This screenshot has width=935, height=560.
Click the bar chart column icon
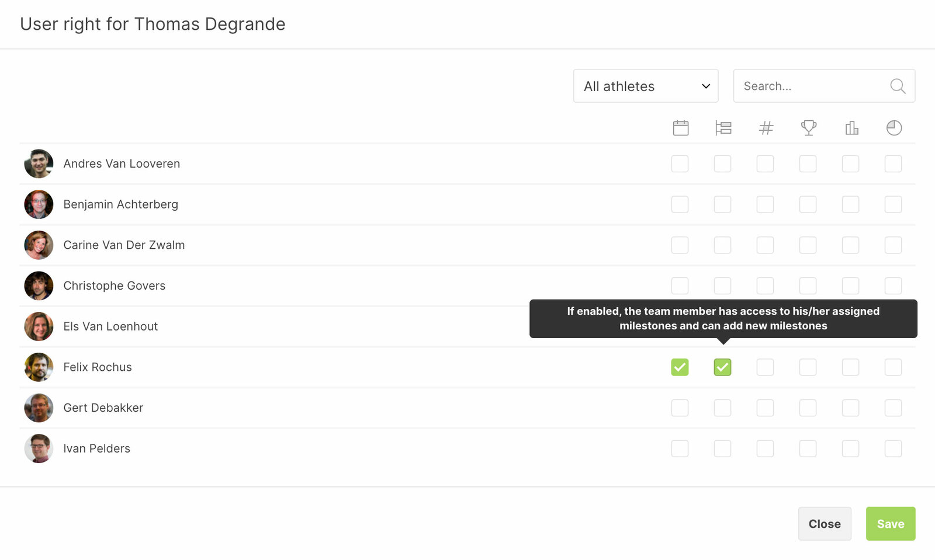(851, 128)
